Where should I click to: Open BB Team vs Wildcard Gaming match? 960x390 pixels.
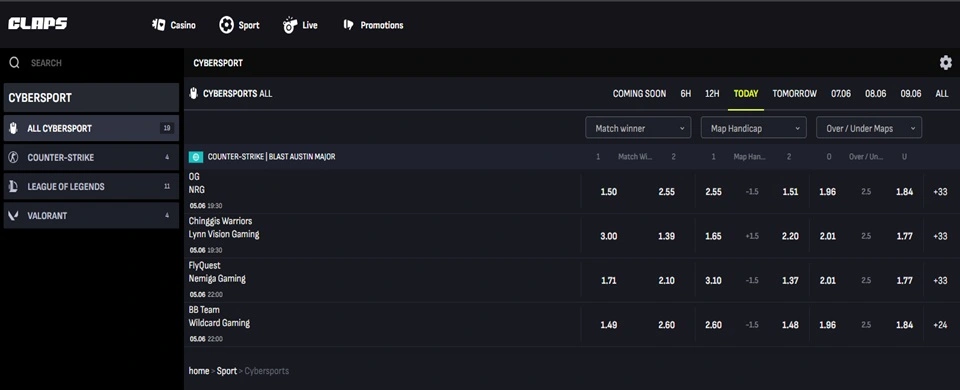pos(382,325)
